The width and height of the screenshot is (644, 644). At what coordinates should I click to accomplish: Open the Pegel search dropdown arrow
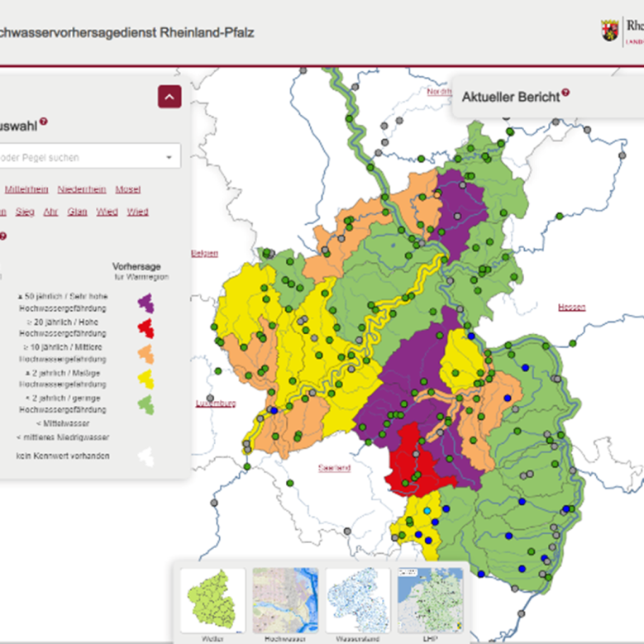(x=169, y=157)
